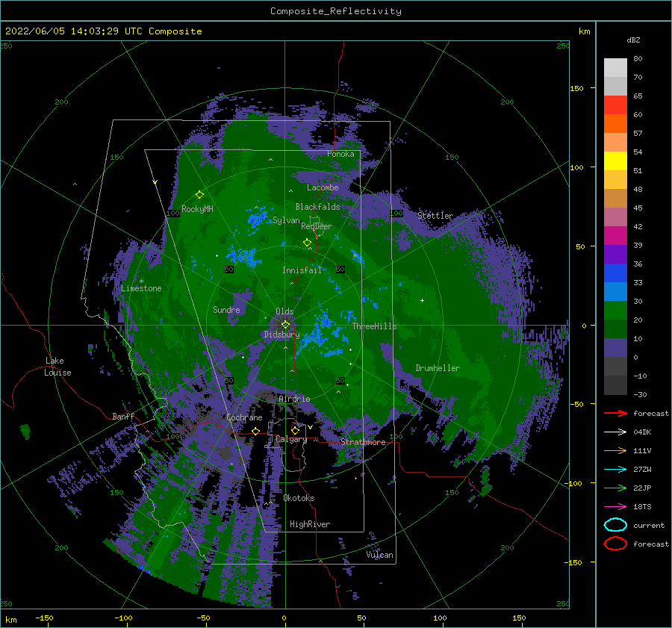
Task: Click the Sundre label
Action: click(x=226, y=309)
